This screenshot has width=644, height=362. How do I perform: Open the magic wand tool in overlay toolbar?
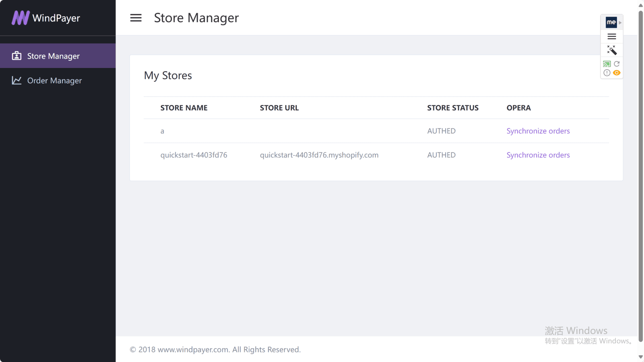pyautogui.click(x=611, y=50)
